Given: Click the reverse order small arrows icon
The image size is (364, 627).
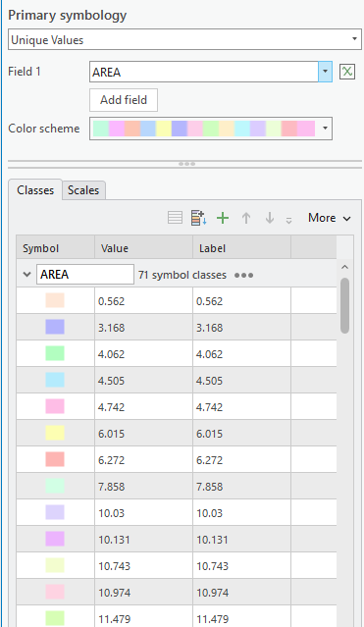Looking at the screenshot, I should (288, 220).
